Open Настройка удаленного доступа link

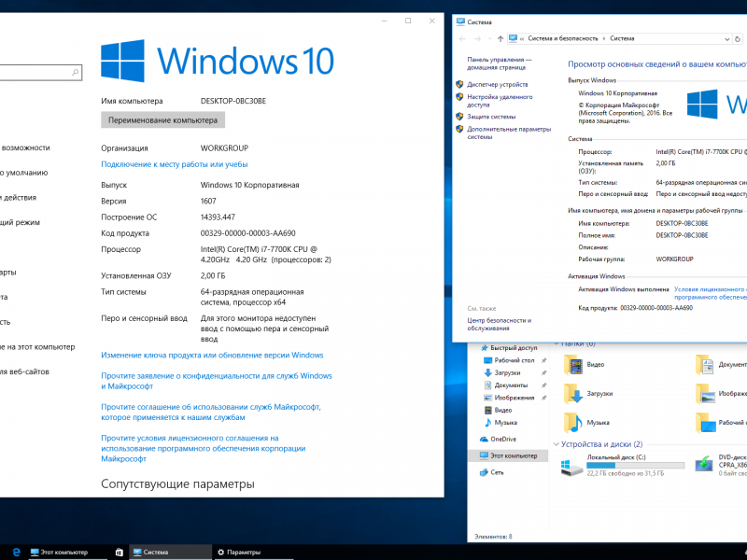click(500, 101)
